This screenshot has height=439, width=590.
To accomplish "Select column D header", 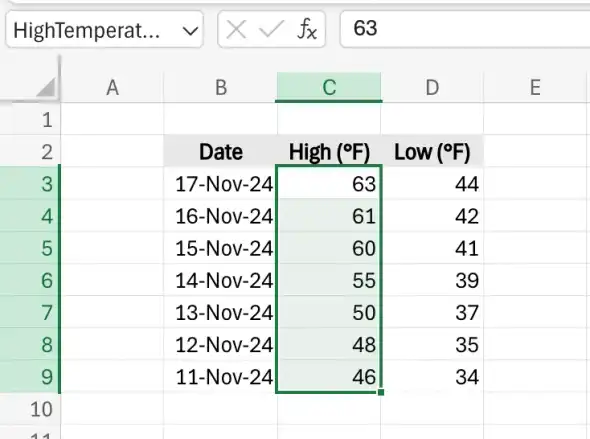I will [x=432, y=87].
